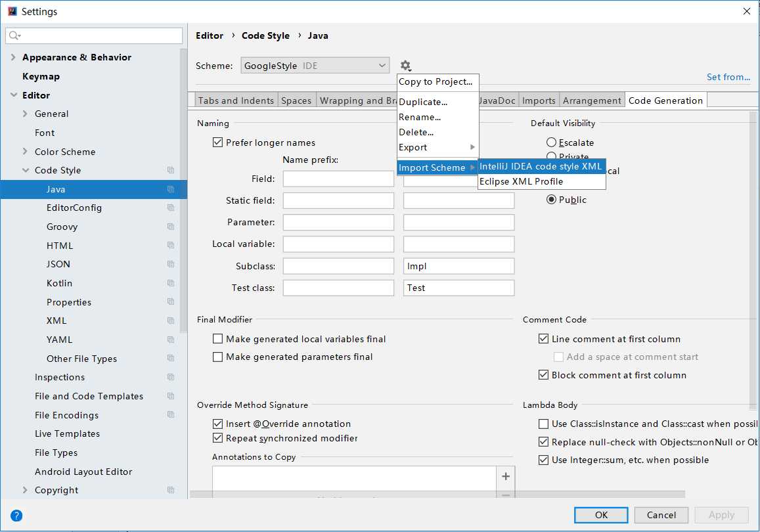Click project-level icon next to EditorConfig
760x532 pixels.
tap(171, 208)
